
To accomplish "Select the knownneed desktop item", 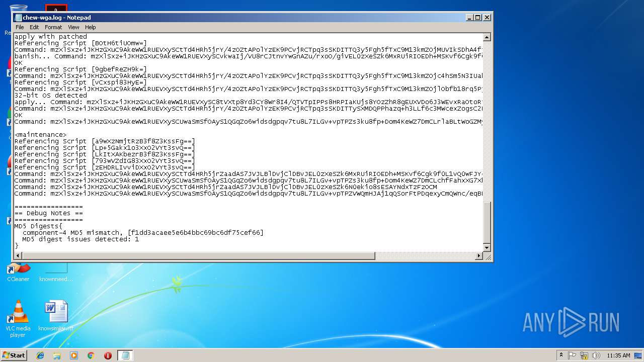I will [x=56, y=273].
